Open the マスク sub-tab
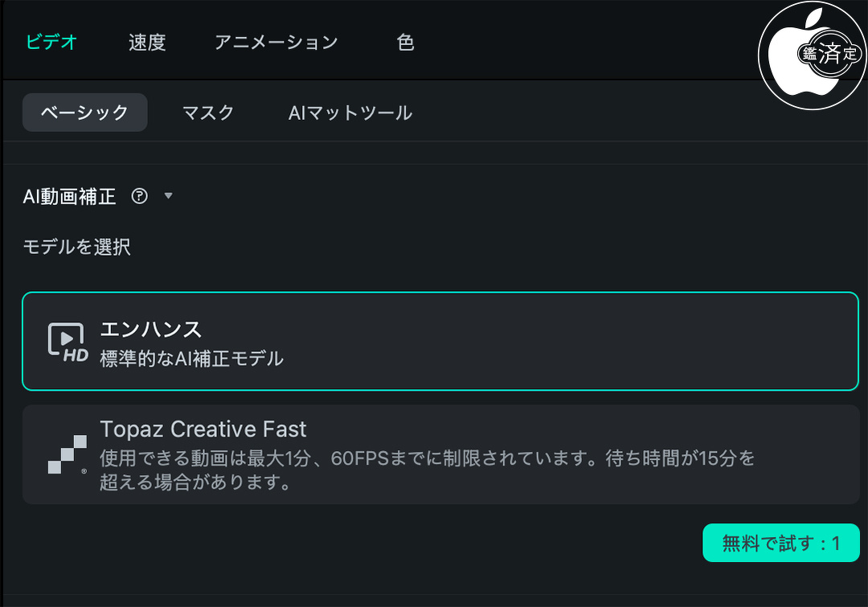 pyautogui.click(x=208, y=113)
